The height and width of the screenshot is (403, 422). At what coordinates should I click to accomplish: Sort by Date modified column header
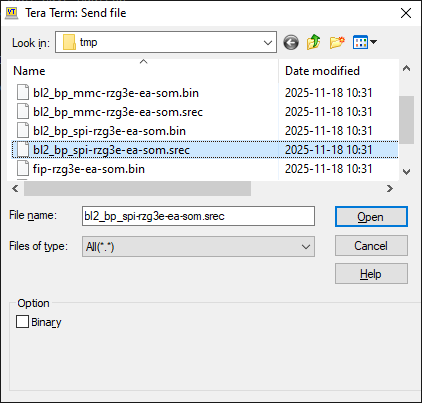point(339,71)
